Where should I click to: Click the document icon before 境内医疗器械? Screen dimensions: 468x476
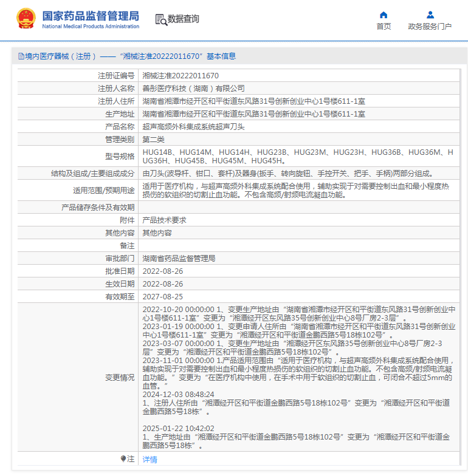pyautogui.click(x=21, y=56)
